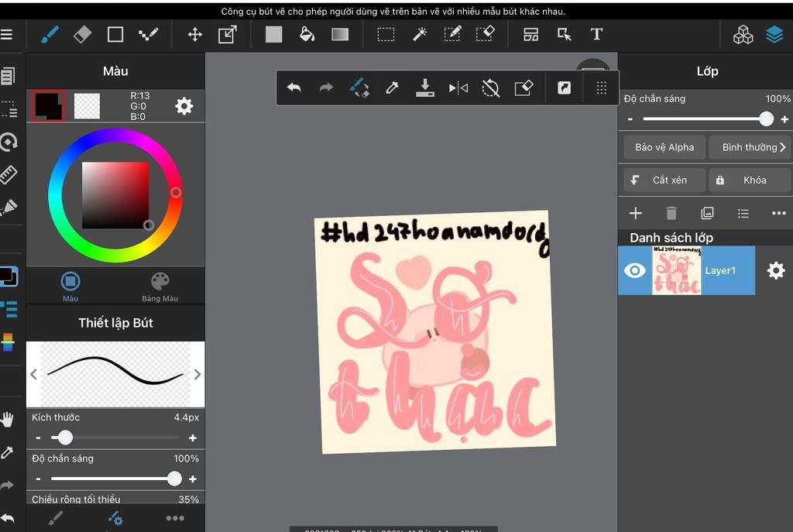The height and width of the screenshot is (532, 793).
Task: Choose the Selection Pen tool
Action: (452, 34)
